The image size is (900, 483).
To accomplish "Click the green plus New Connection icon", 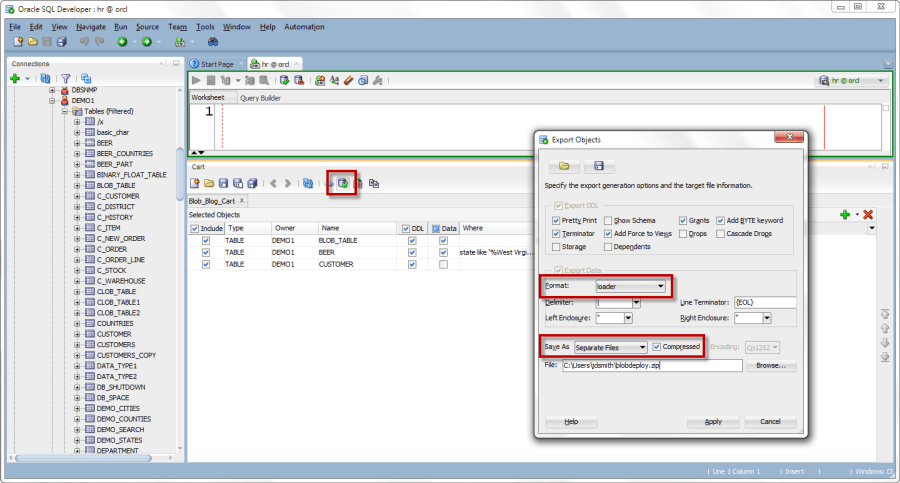I will [15, 78].
